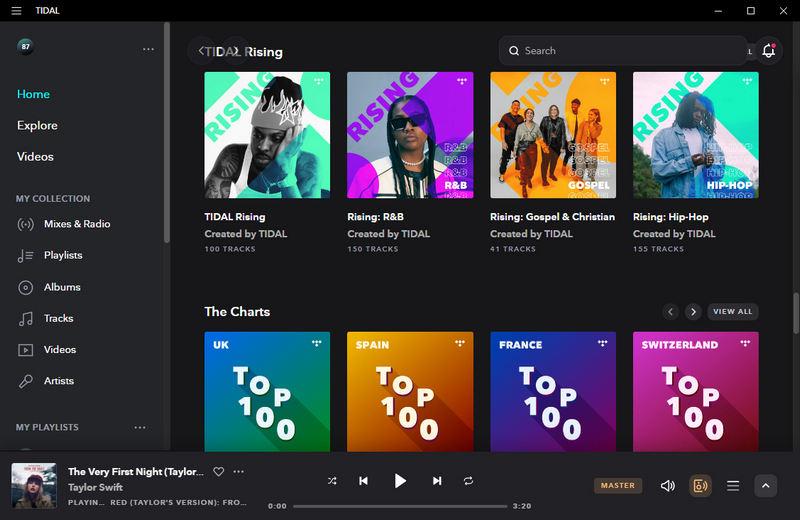Open Tracks in My Collection
Viewport: 800px width, 520px height.
59,318
